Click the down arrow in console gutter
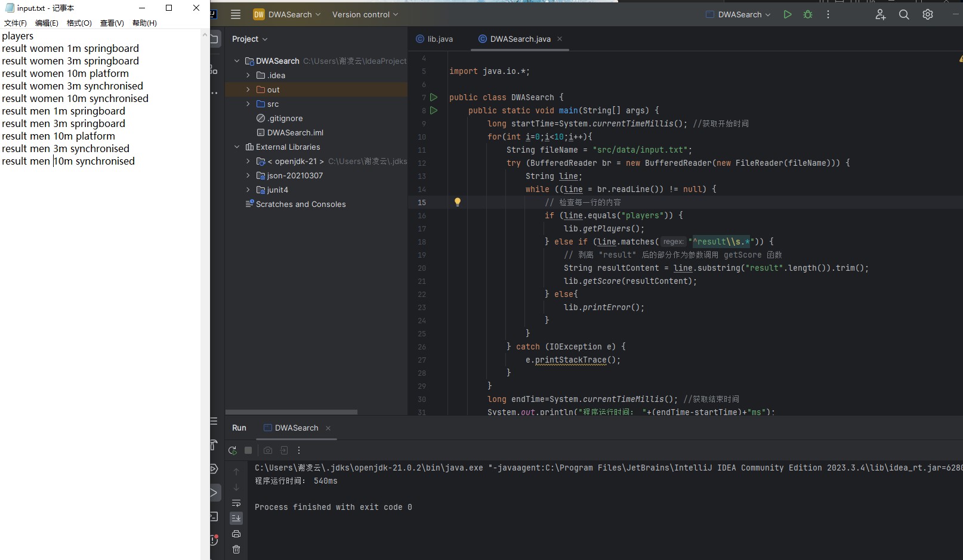The height and width of the screenshot is (560, 963). 236,487
